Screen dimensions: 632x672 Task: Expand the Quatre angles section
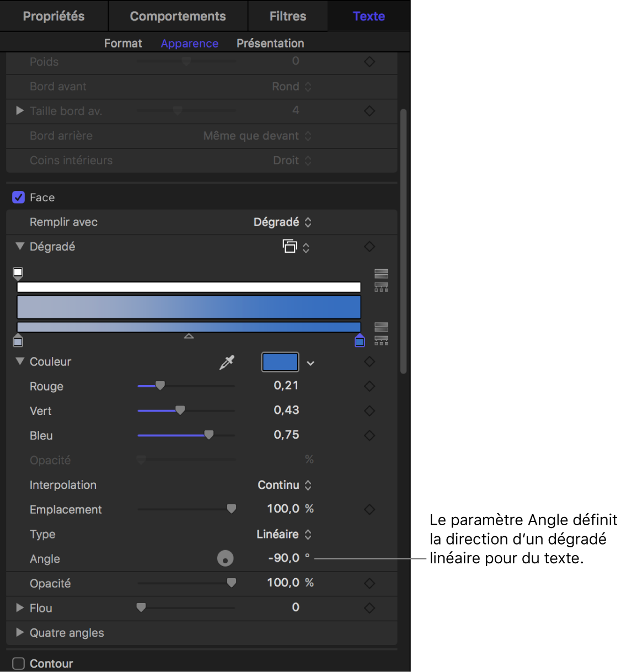(20, 632)
